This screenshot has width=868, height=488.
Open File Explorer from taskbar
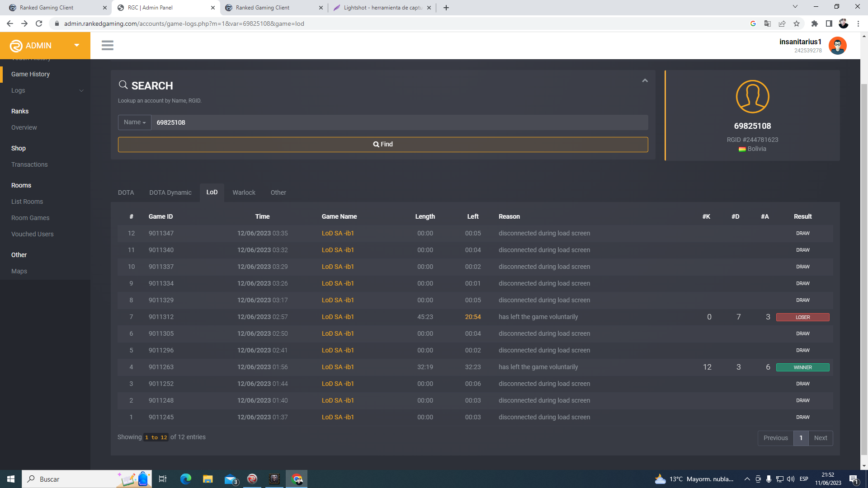[208, 479]
